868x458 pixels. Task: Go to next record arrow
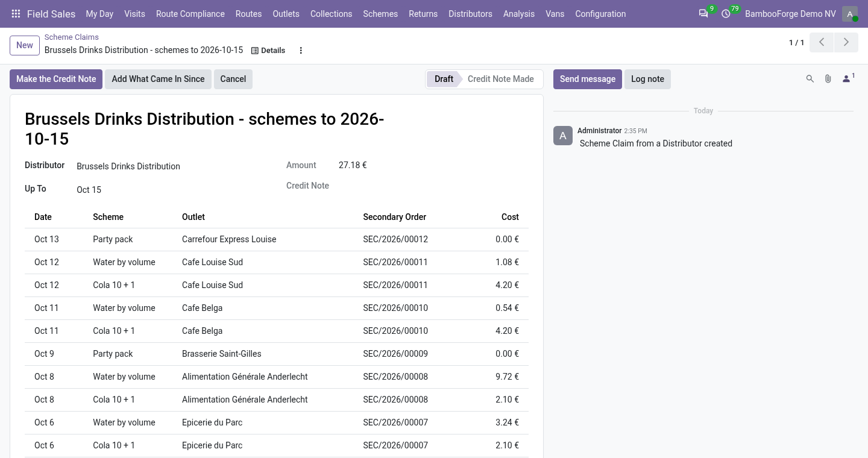846,43
